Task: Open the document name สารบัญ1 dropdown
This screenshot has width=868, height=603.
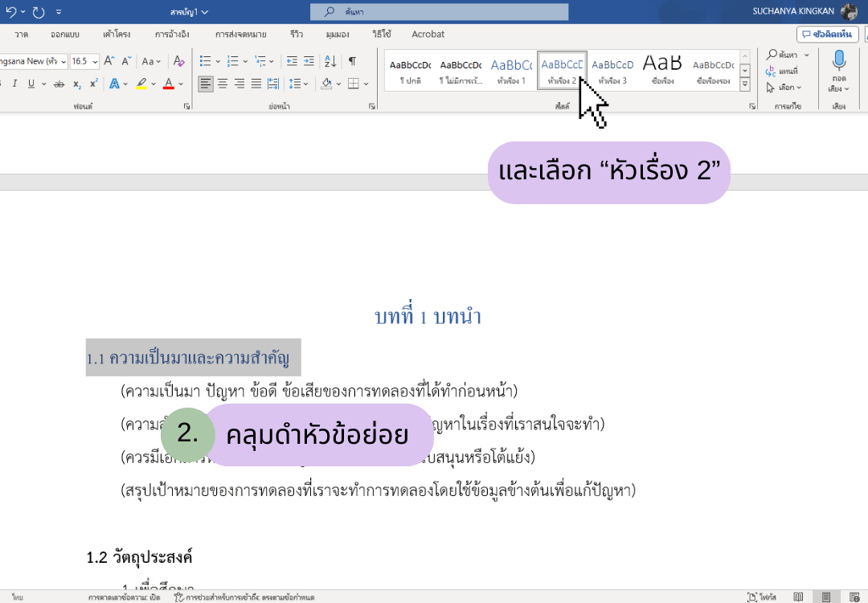Action: (x=189, y=11)
